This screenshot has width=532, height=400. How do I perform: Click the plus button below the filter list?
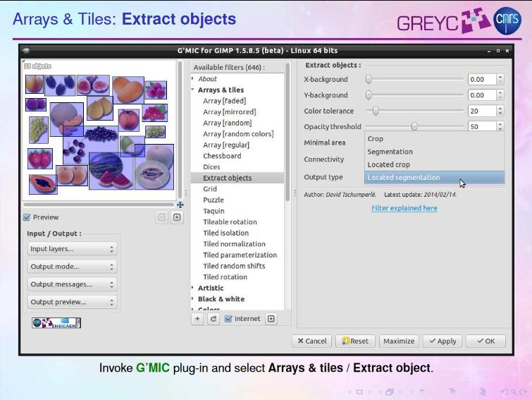pos(198,319)
